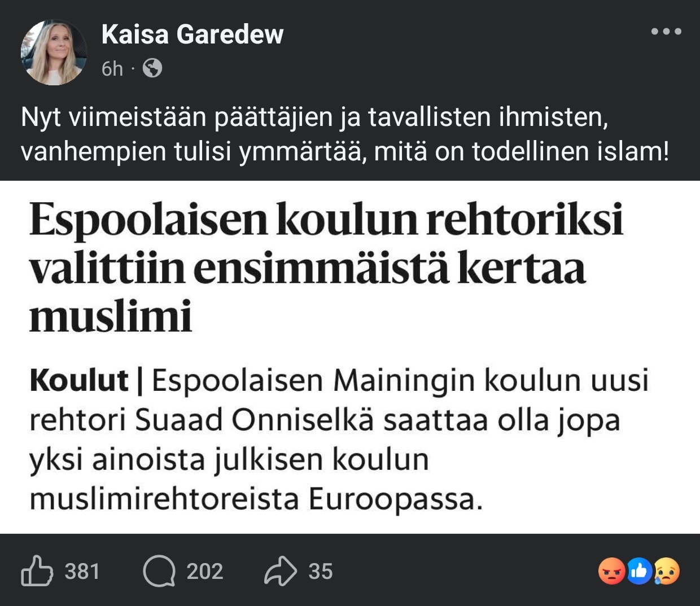The width and height of the screenshot is (700, 606).
Task: Click the angry reaction emoji
Action: click(612, 571)
